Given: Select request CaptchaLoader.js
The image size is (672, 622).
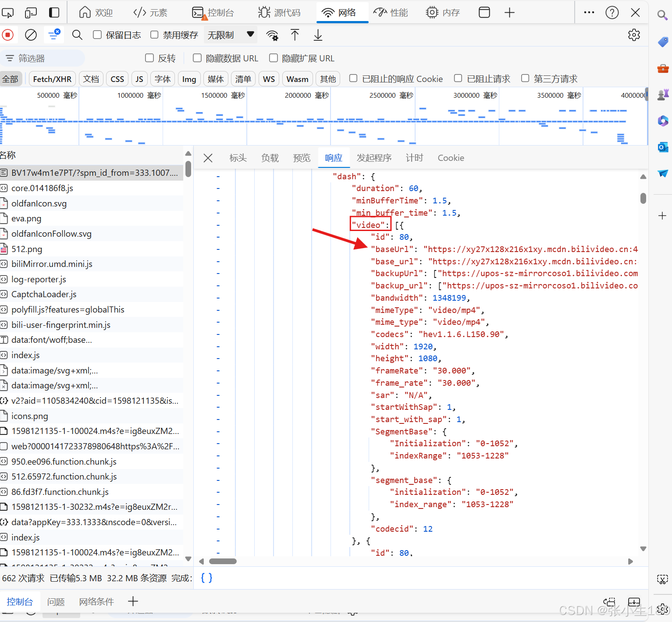Looking at the screenshot, I should [92, 294].
